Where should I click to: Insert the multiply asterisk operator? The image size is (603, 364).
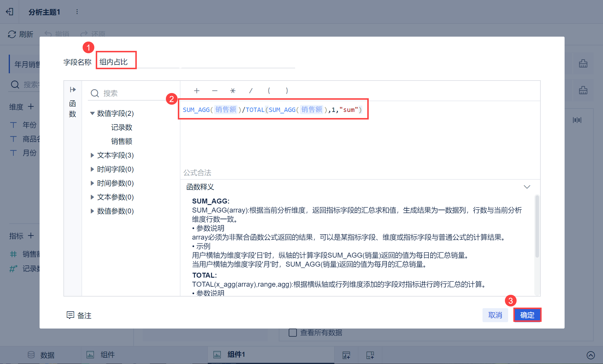[233, 91]
